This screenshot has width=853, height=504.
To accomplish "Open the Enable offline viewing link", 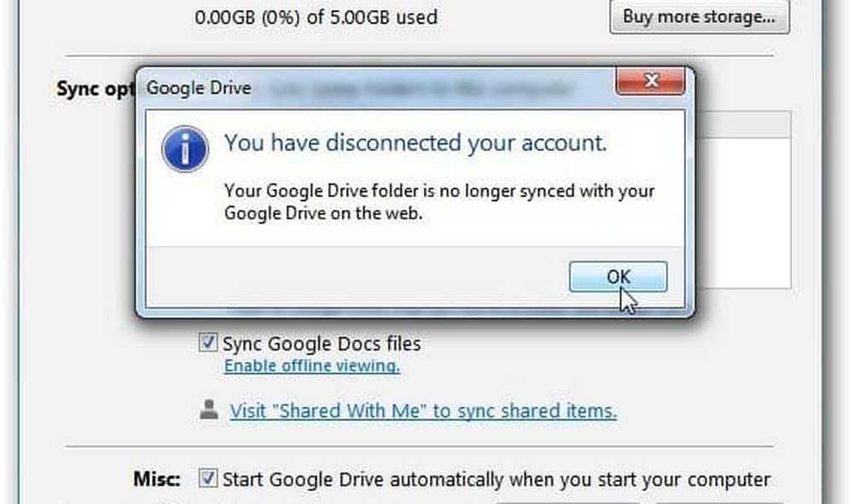I will tap(311, 366).
